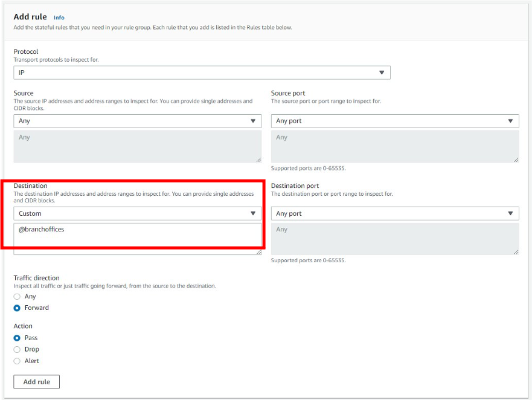
Task: Open the Source dropdown showing Any
Action: pos(139,121)
